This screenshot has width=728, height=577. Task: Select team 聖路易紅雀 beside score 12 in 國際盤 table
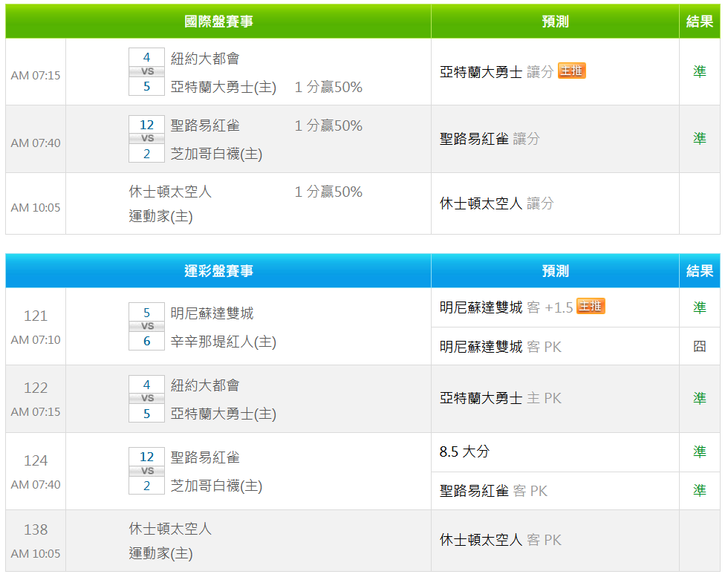pyautogui.click(x=205, y=125)
